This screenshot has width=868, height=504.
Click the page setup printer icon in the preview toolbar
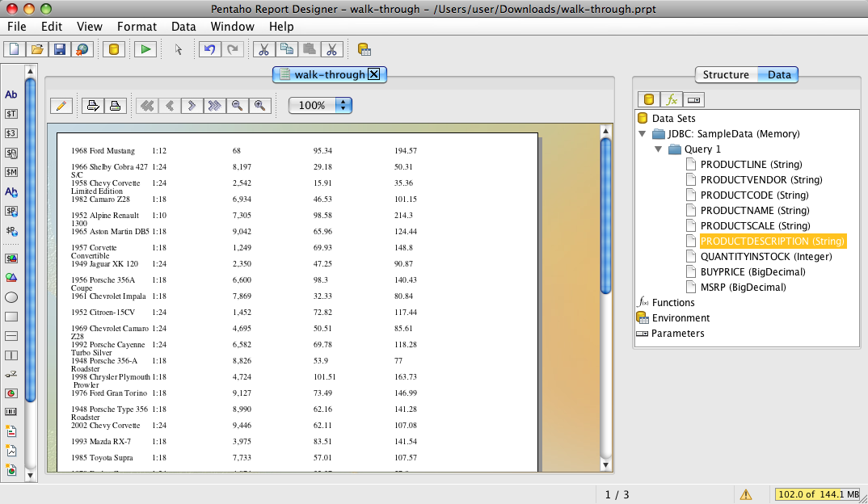click(92, 106)
